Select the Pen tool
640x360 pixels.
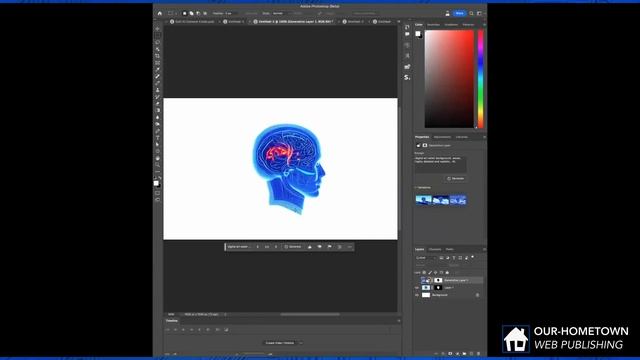click(158, 131)
